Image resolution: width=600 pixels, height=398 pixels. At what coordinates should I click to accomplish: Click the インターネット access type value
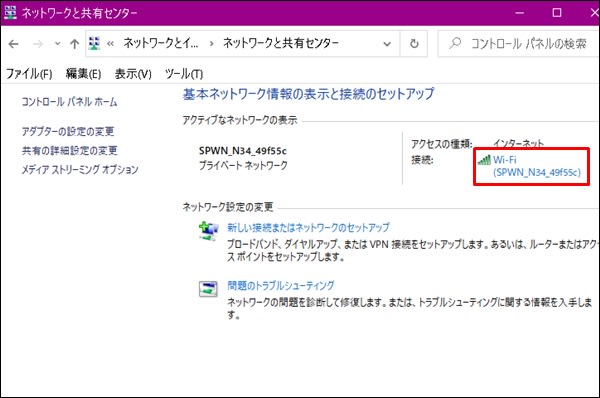(518, 144)
